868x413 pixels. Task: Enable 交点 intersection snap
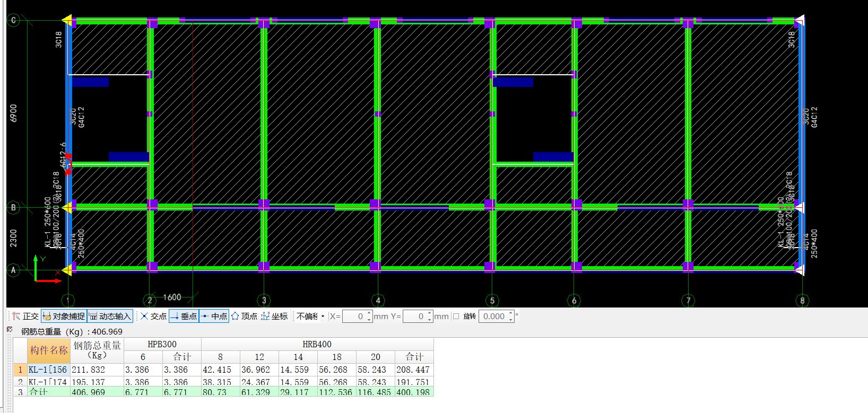point(153,317)
